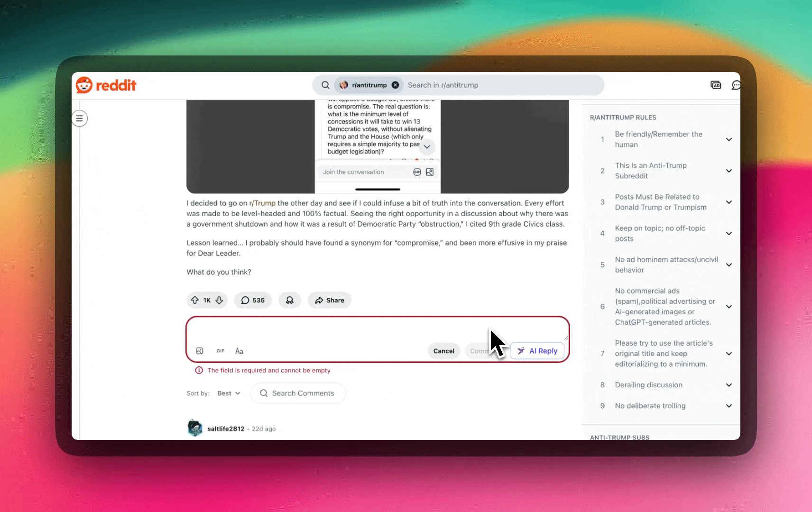The height and width of the screenshot is (512, 812).
Task: Open the GIF picker in comment box
Action: coord(220,351)
